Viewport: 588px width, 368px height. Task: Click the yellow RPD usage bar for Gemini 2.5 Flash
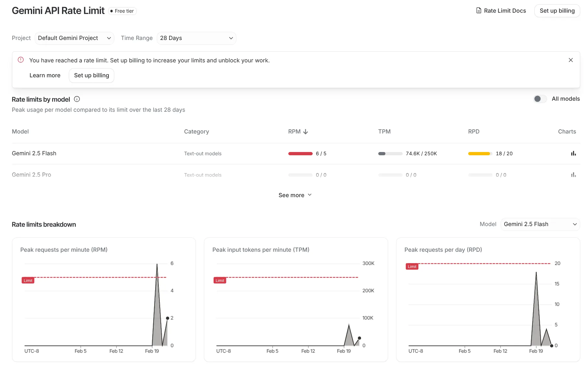pyautogui.click(x=480, y=154)
